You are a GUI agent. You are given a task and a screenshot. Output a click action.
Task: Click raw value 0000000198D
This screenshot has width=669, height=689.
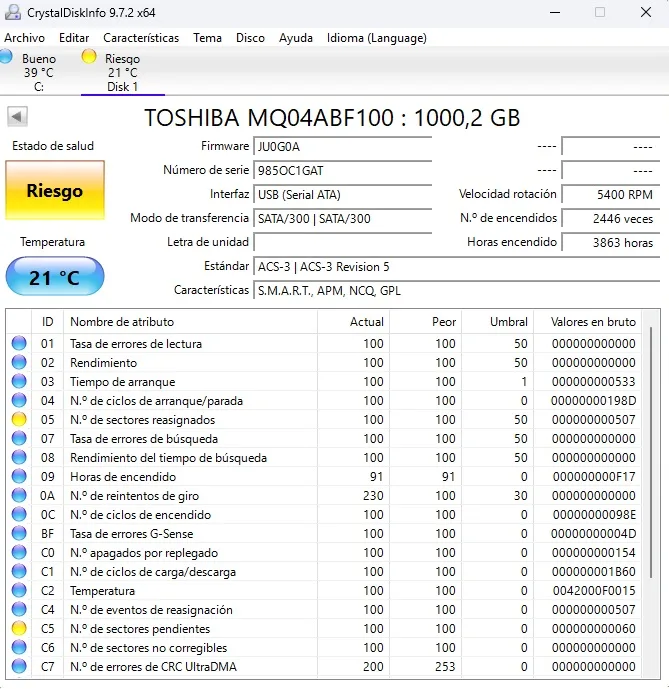point(593,401)
